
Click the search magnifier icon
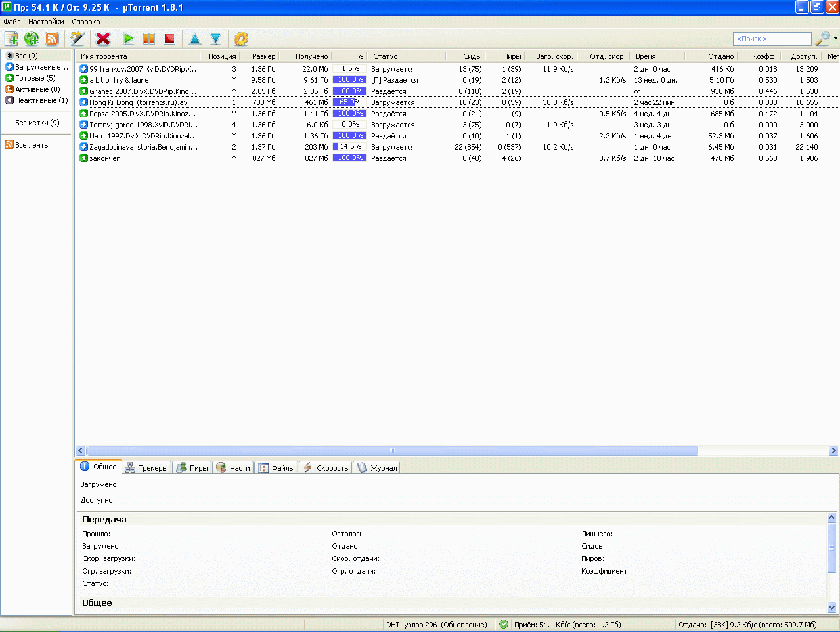(822, 39)
